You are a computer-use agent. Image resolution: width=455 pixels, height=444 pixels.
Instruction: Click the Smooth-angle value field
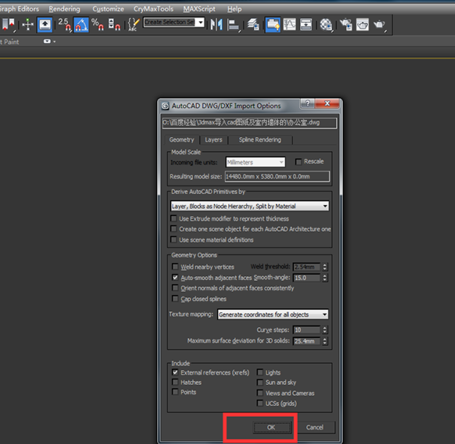307,278
